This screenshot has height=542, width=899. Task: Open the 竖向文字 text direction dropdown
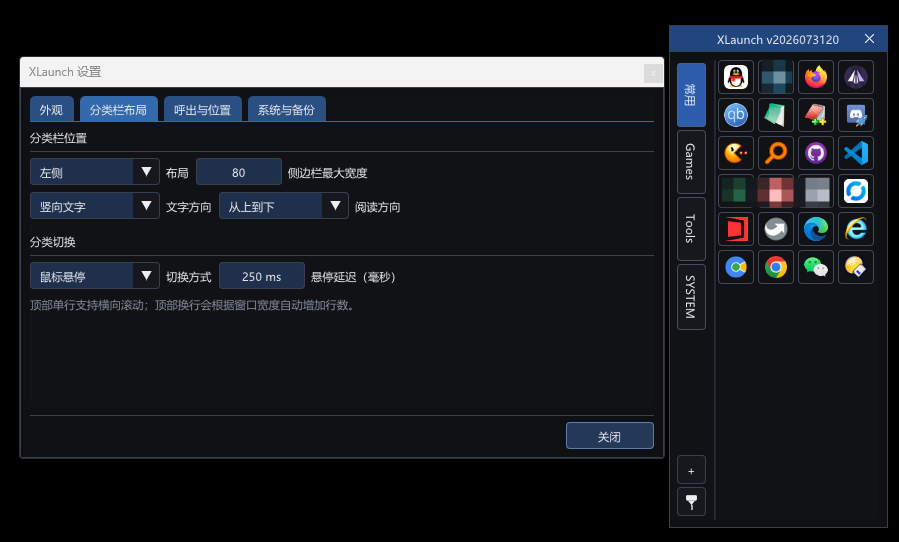pos(95,206)
